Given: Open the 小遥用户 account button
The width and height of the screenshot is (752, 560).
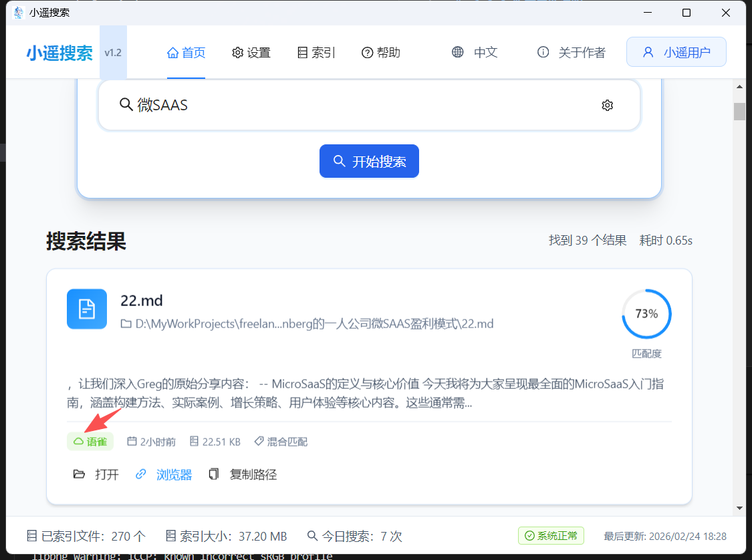Looking at the screenshot, I should (676, 53).
